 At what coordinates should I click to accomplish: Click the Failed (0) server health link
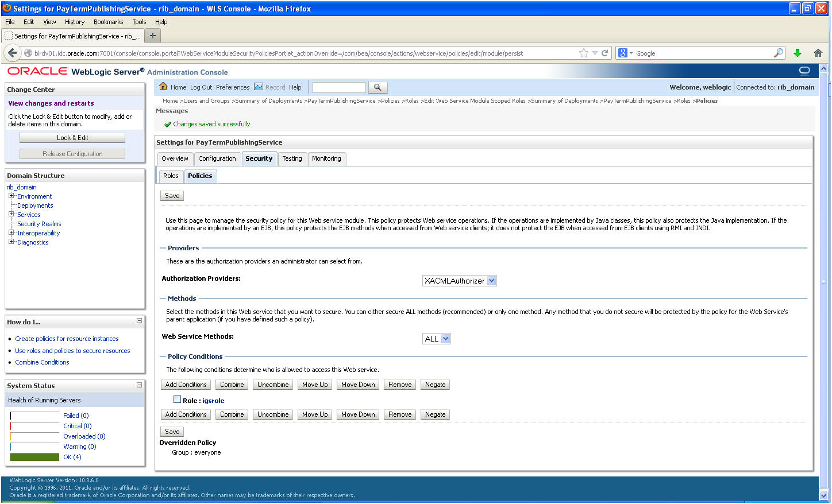coord(76,416)
